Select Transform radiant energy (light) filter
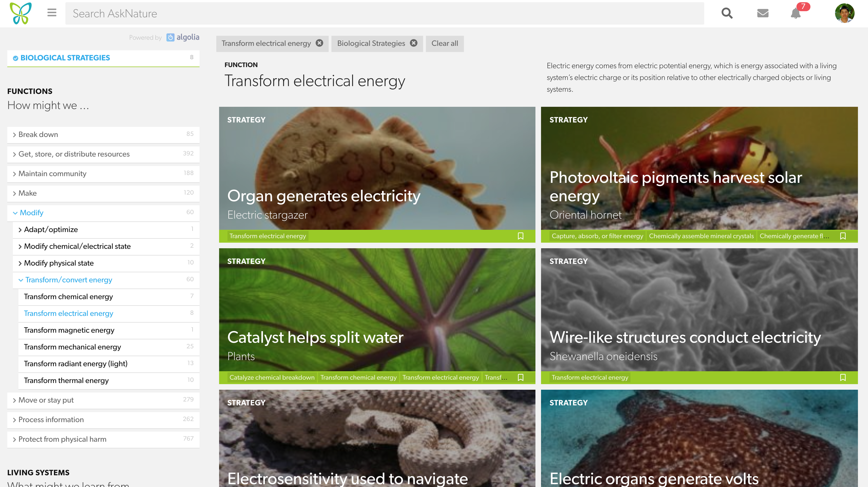868x487 pixels. 108,364
